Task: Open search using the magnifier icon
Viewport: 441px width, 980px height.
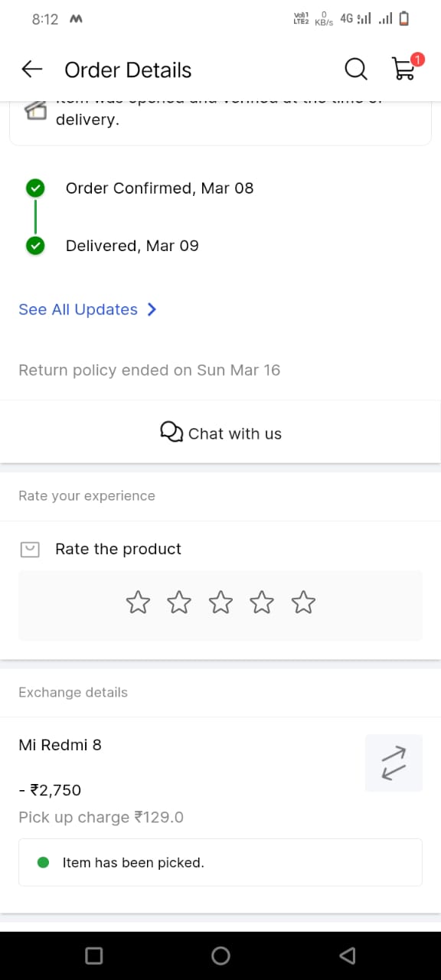Action: pyautogui.click(x=356, y=70)
